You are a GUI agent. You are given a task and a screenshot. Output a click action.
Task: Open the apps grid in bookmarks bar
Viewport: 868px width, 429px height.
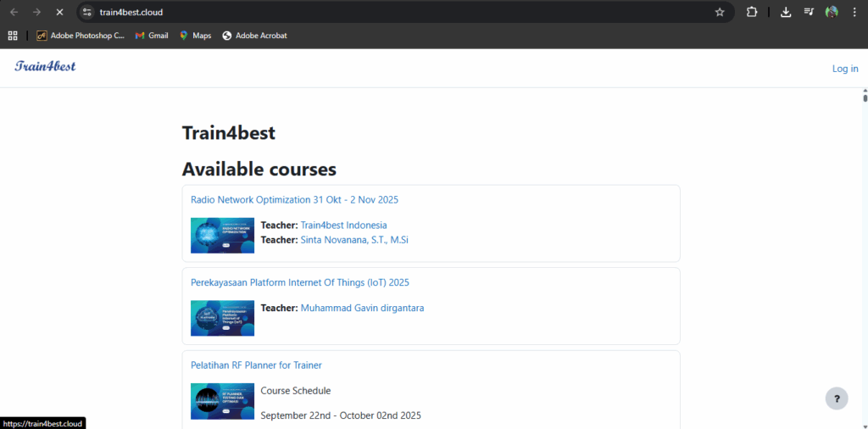click(x=13, y=36)
